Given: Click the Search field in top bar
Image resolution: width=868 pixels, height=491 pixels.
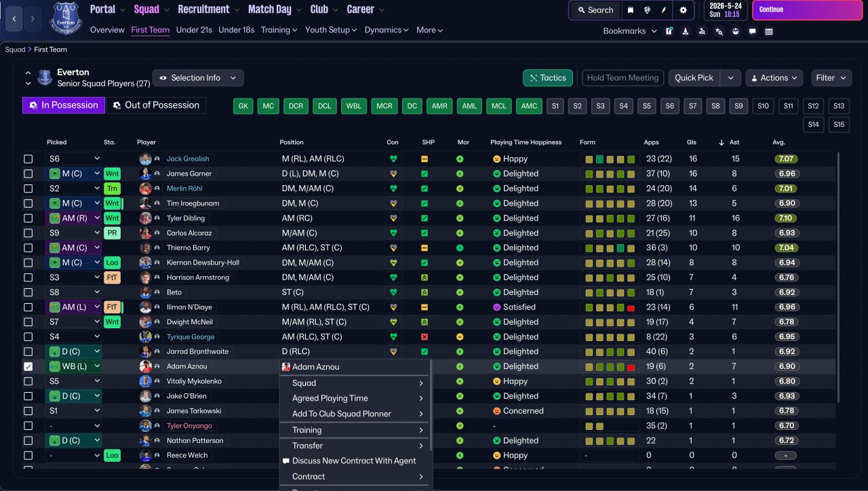Looking at the screenshot, I should point(595,10).
